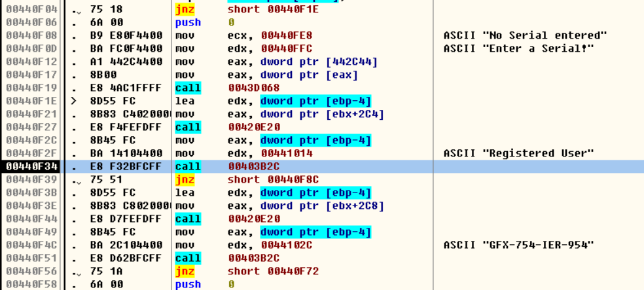Select the "No Serial entered" ASCII comment
Viewport: 644px width, 290px height.
pos(525,35)
